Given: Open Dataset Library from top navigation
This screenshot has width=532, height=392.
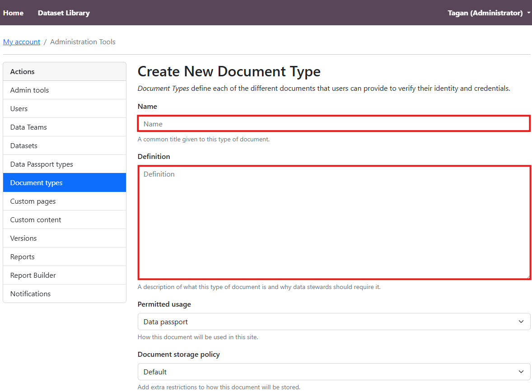Looking at the screenshot, I should point(64,13).
